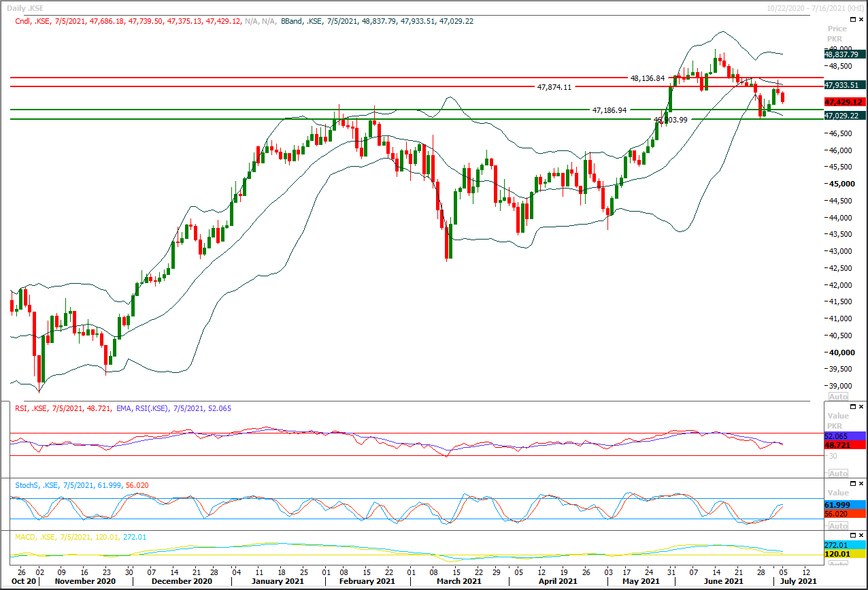Select the 47,186.94 support level label
The image size is (868, 590).
[x=610, y=110]
